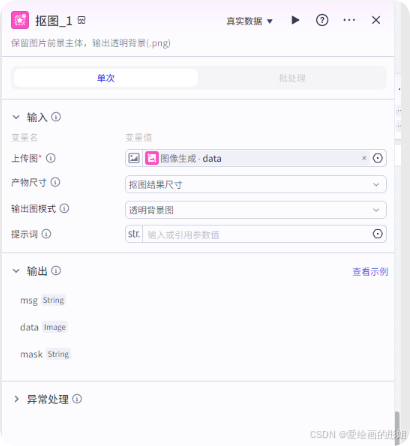
Task: Open the 抠图结果尺寸 dropdown
Action: click(x=256, y=184)
